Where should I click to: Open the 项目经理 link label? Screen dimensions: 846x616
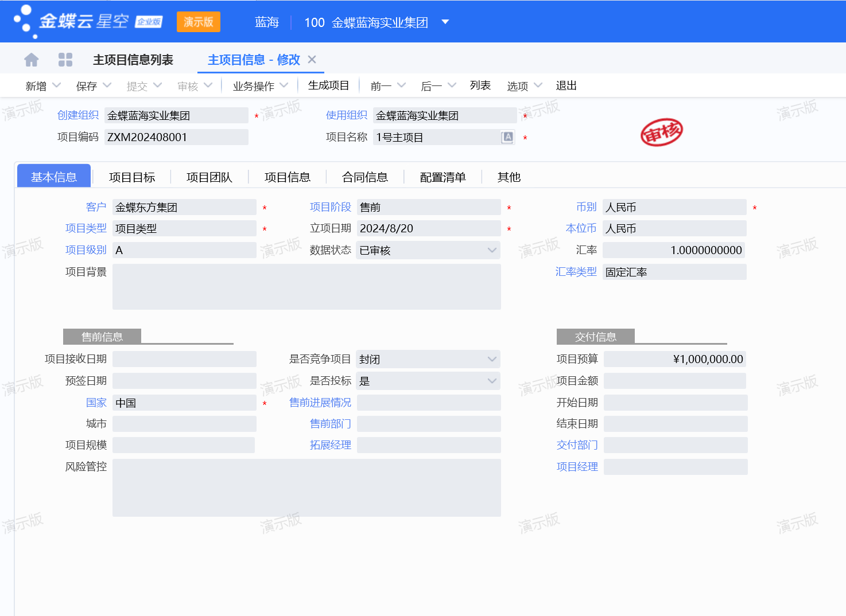tap(577, 467)
